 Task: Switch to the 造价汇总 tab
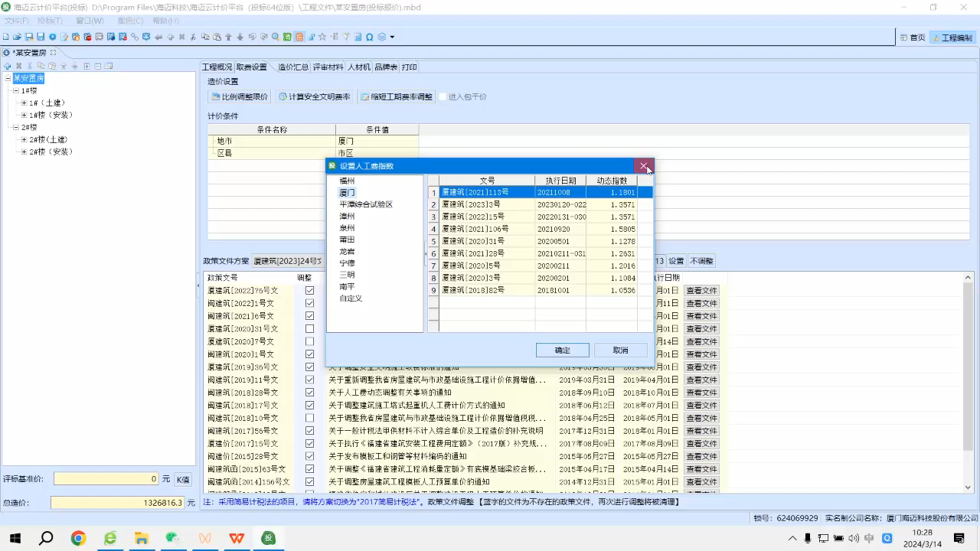click(x=293, y=67)
